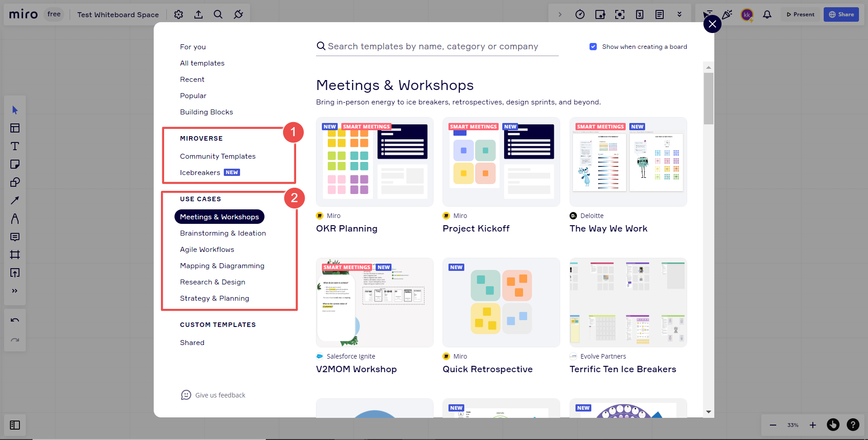The image size is (868, 440).
Task: Open the V2MOM Workshop template thumbnail
Action: 375,303
